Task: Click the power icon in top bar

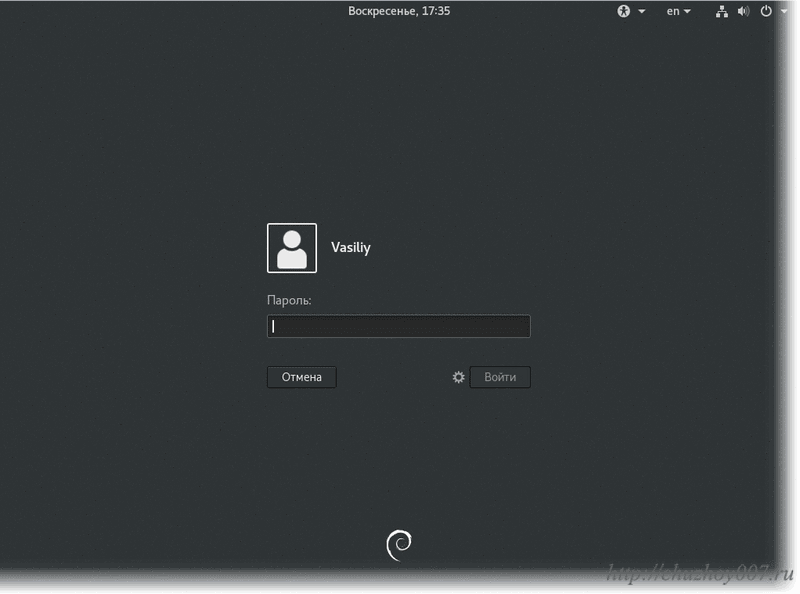Action: [766, 11]
